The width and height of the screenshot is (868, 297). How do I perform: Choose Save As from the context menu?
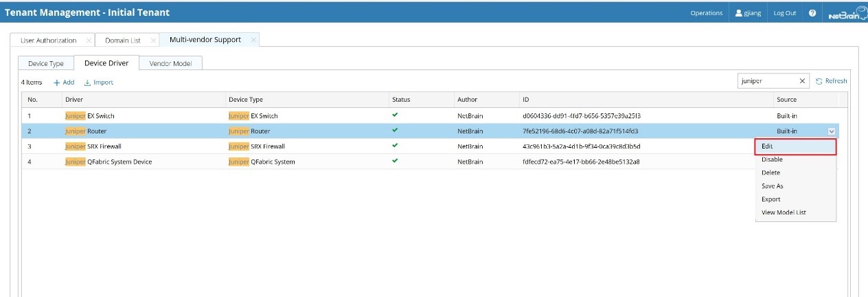[795, 186]
